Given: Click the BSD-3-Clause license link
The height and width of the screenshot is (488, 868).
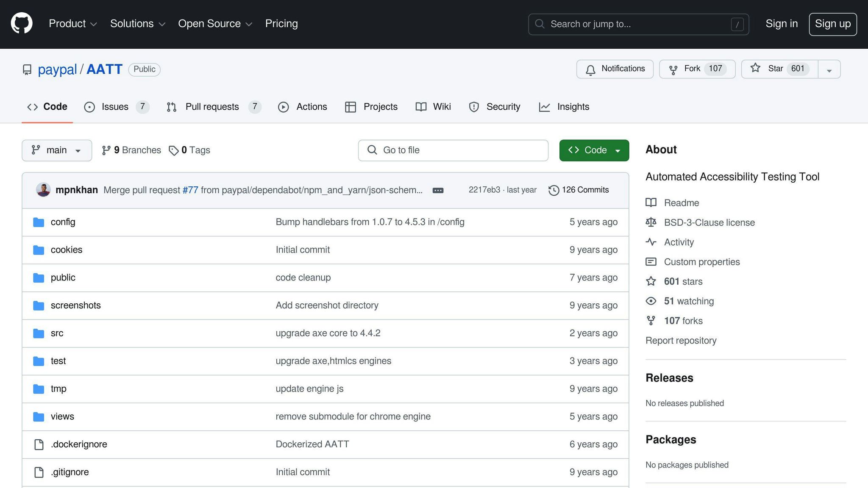Looking at the screenshot, I should (x=709, y=222).
